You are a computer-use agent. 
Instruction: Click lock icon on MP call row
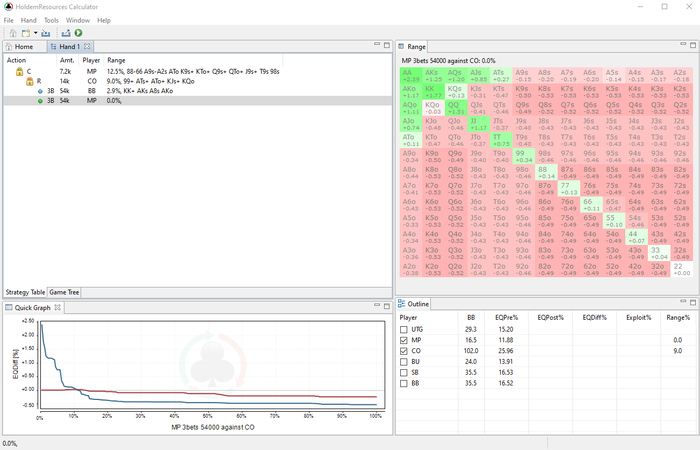(x=19, y=71)
